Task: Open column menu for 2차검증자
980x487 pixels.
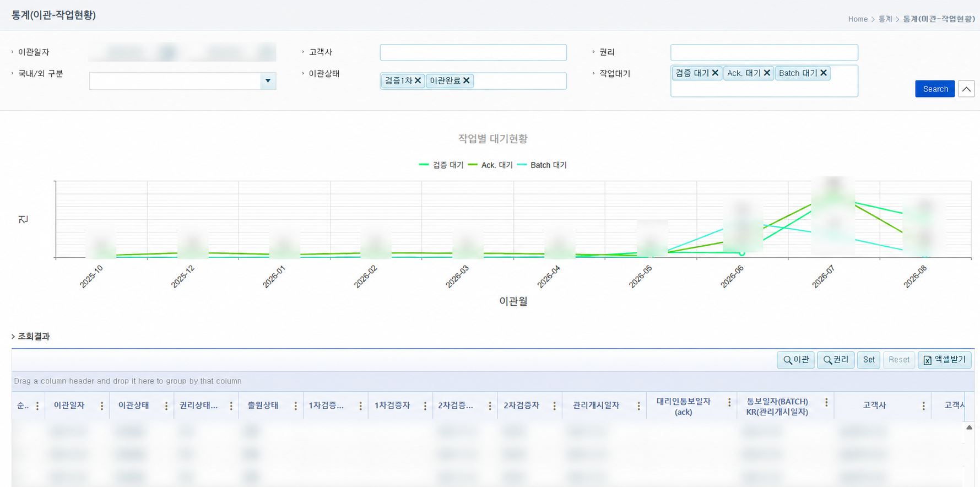Action: [555, 406]
